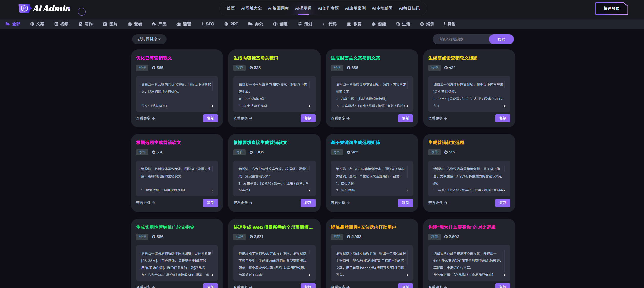Open the 教育 category icon
644x288 pixels.
coord(349,24)
